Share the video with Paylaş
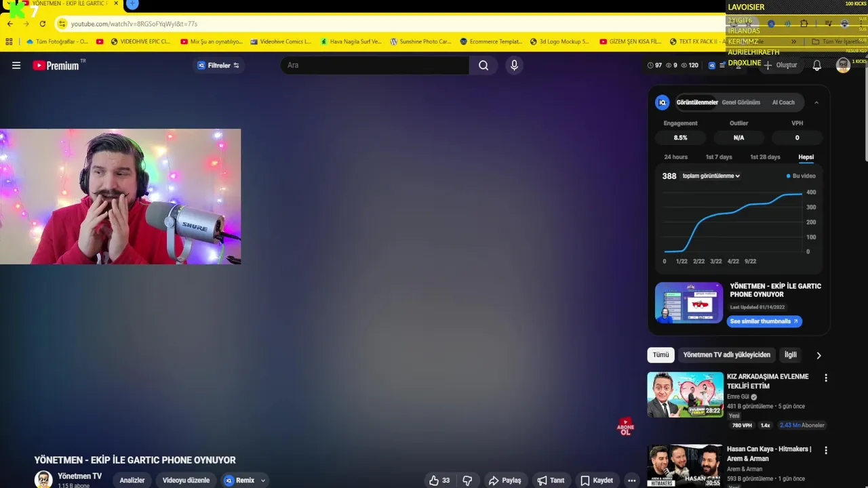The height and width of the screenshot is (488, 868). 505,481
